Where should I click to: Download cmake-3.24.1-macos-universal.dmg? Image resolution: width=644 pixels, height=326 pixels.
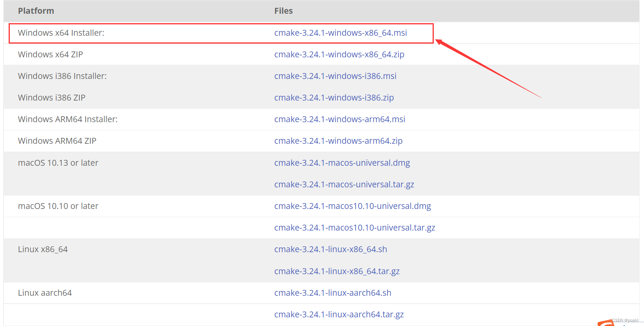click(x=342, y=163)
